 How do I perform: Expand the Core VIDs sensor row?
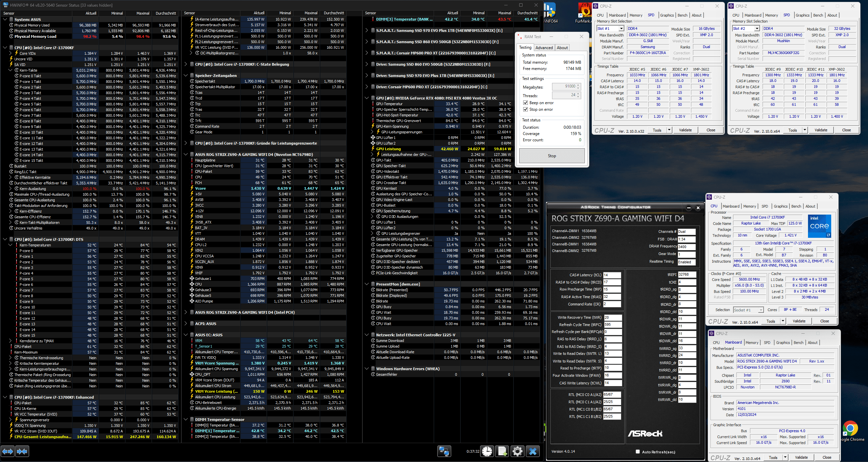(x=11, y=53)
